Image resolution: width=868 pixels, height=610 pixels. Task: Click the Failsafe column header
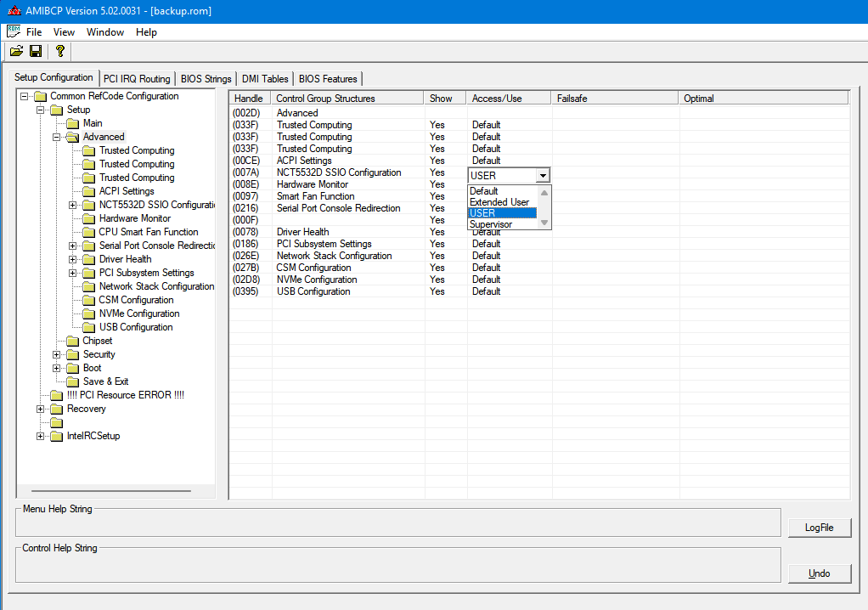tap(614, 99)
